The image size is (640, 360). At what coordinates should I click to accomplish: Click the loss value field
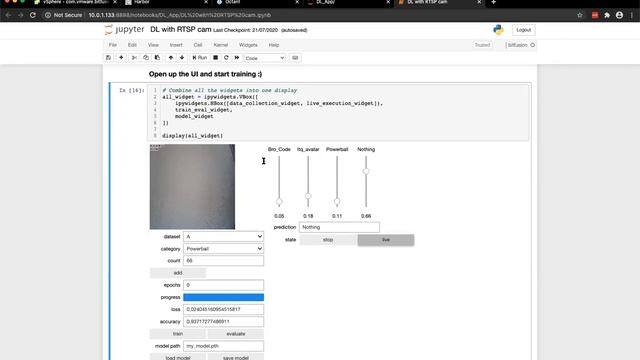click(223, 309)
